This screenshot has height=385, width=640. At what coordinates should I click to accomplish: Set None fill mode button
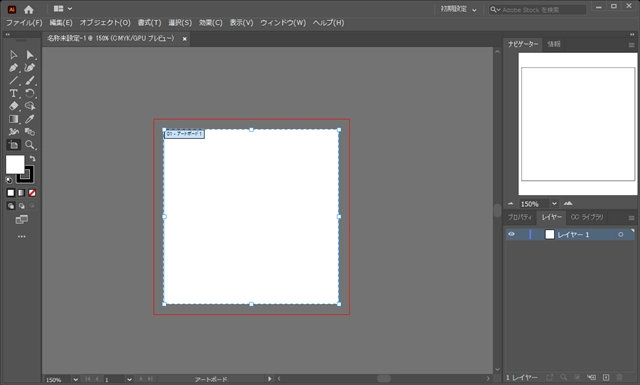coord(32,193)
